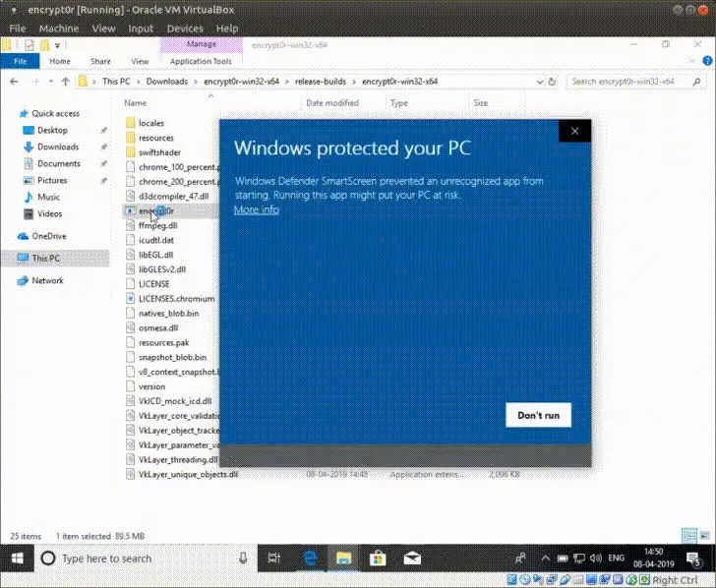Screen dimensions: 716x588
Task: Open the Windows Start menu
Action: [18, 559]
